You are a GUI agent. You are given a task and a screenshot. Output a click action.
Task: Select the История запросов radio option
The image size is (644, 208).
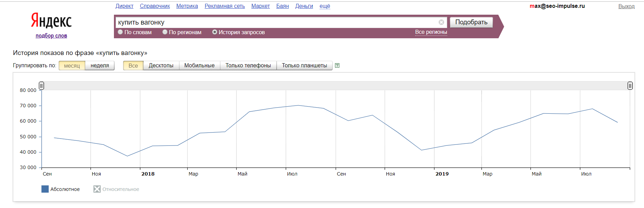coord(215,32)
